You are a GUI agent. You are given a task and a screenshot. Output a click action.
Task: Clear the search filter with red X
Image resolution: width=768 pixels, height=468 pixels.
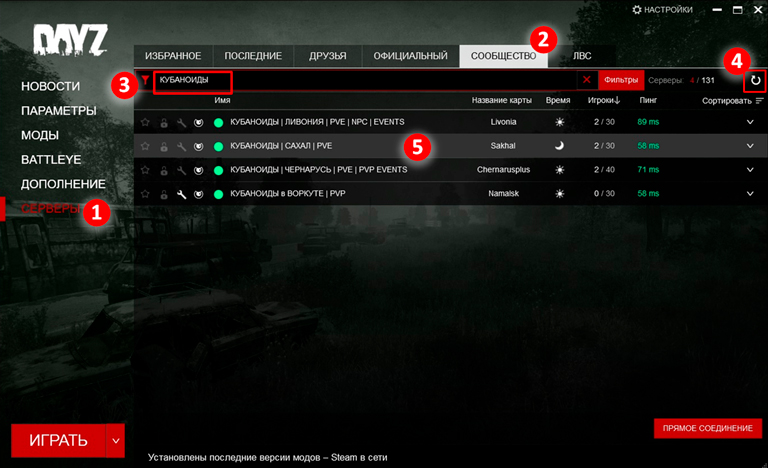coord(586,80)
